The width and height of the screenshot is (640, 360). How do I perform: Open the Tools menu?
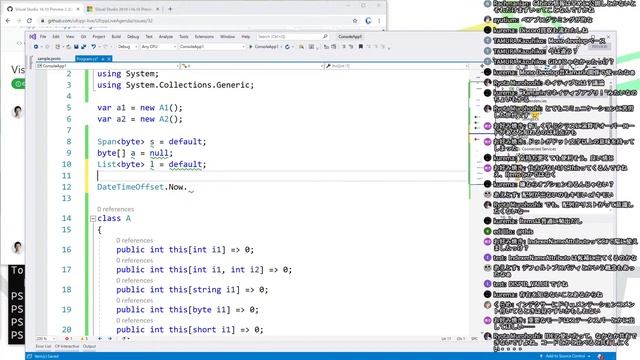(184, 37)
